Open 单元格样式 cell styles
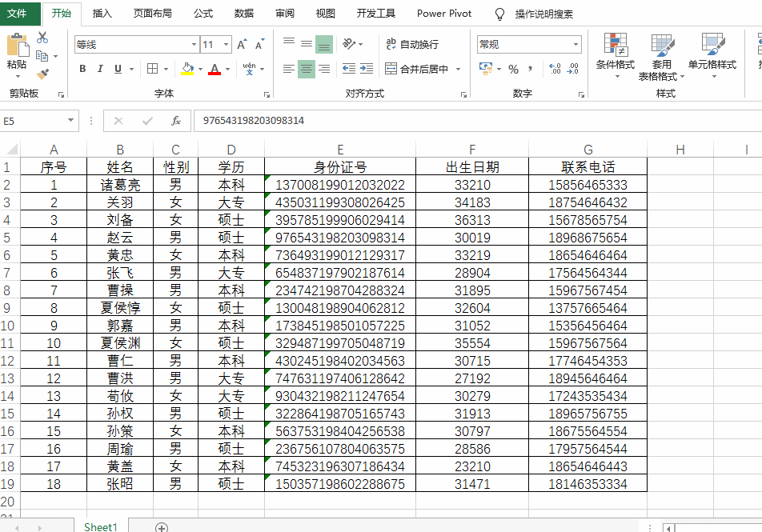Screen dimensions: 762x532 pyautogui.click(x=712, y=57)
